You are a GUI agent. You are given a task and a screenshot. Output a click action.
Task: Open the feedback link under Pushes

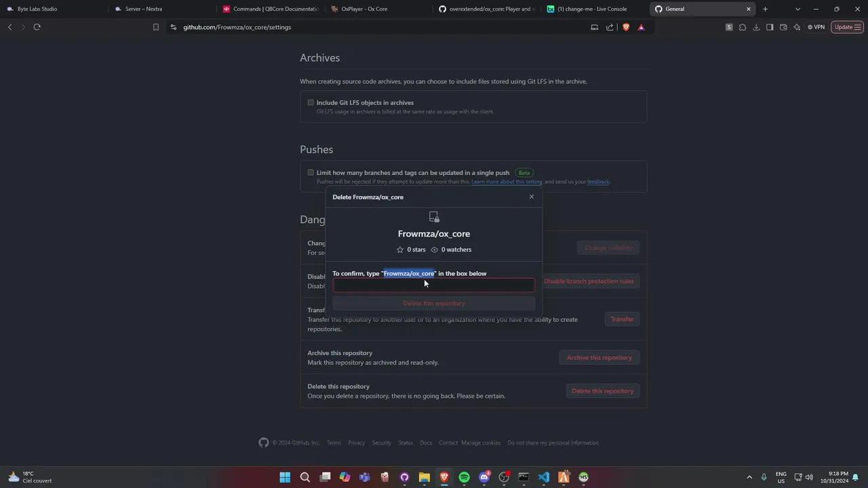click(x=597, y=182)
